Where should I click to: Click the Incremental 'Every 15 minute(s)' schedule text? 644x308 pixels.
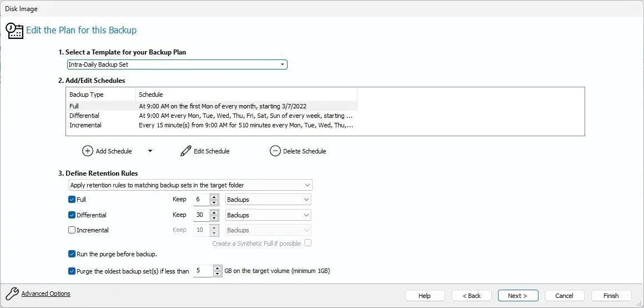246,125
